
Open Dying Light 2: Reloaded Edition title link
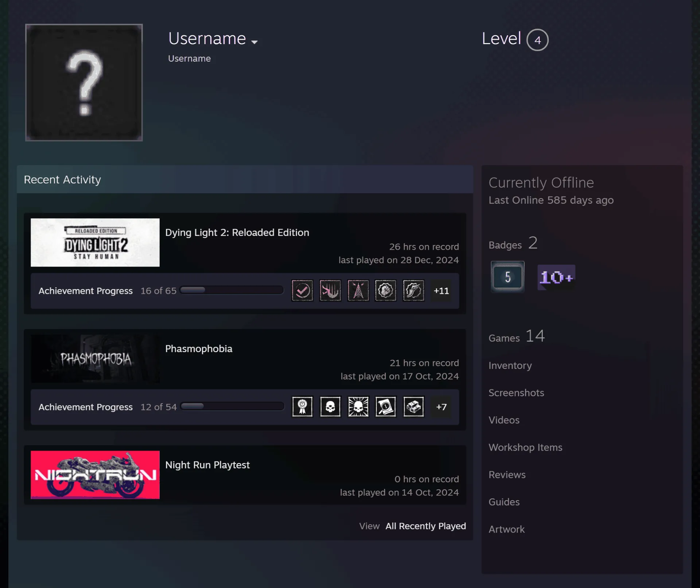click(237, 233)
